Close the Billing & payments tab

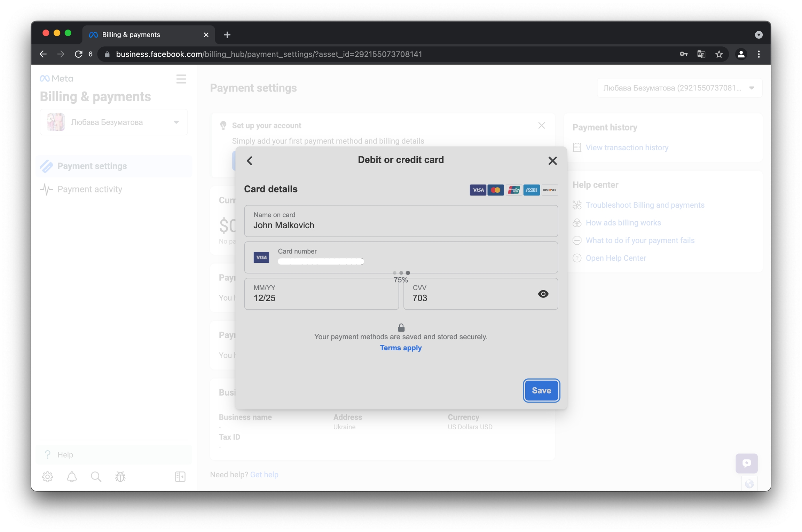pyautogui.click(x=206, y=35)
